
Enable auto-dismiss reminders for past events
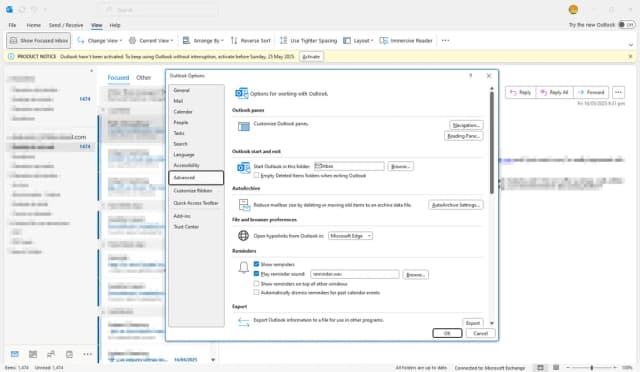(x=256, y=292)
